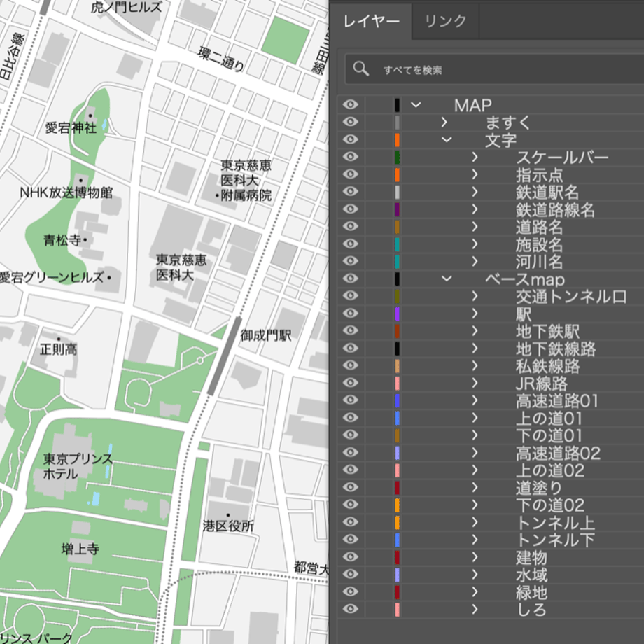Click the magnifier search icon

pos(360,69)
